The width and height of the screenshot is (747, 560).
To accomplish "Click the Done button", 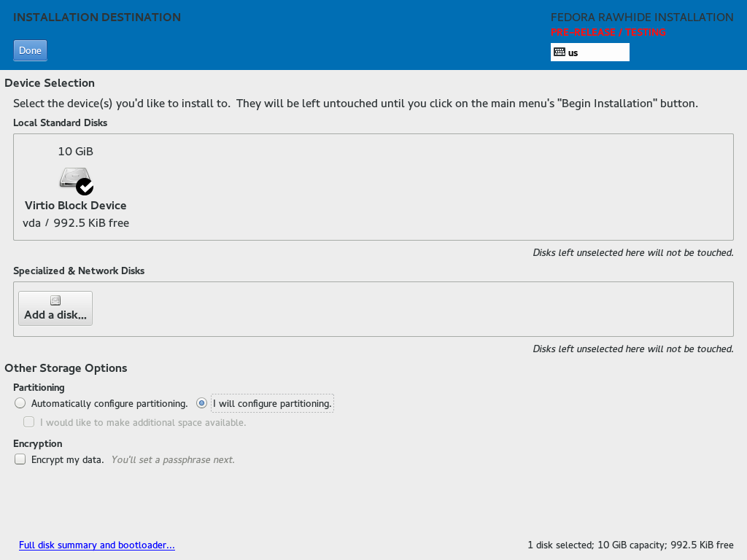I will 30,50.
